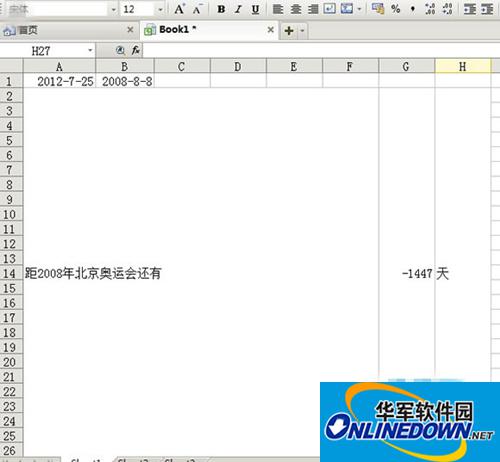Image resolution: width=500 pixels, height=462 pixels.
Task: Select column B header
Action: click(x=125, y=67)
